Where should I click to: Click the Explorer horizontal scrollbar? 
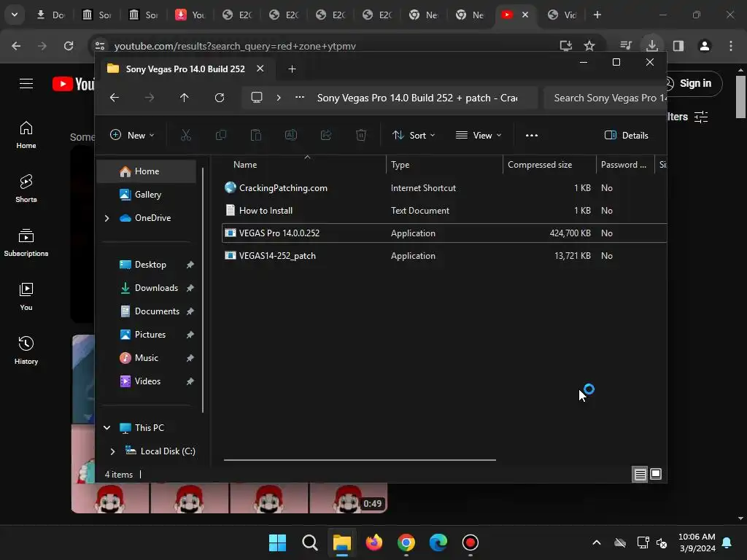(x=360, y=460)
